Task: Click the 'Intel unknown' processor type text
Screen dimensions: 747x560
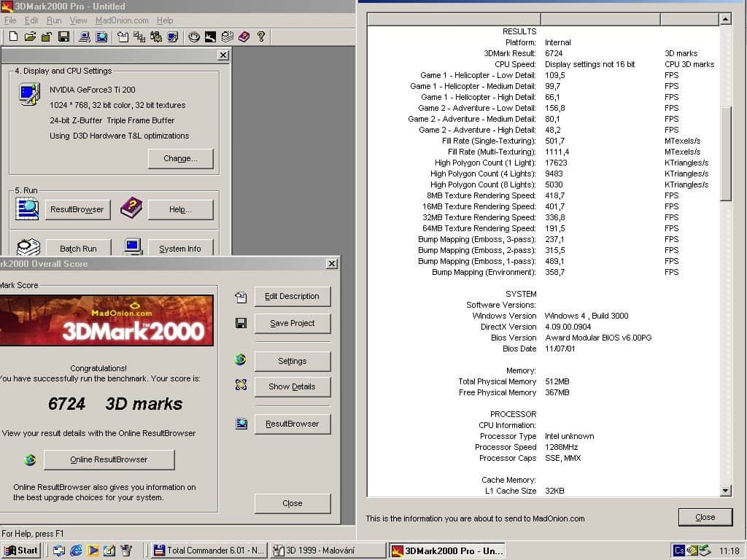Action: tap(569, 436)
